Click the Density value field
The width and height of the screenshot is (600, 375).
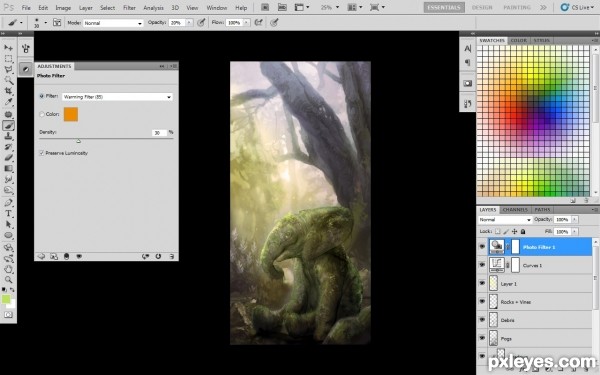click(160, 132)
